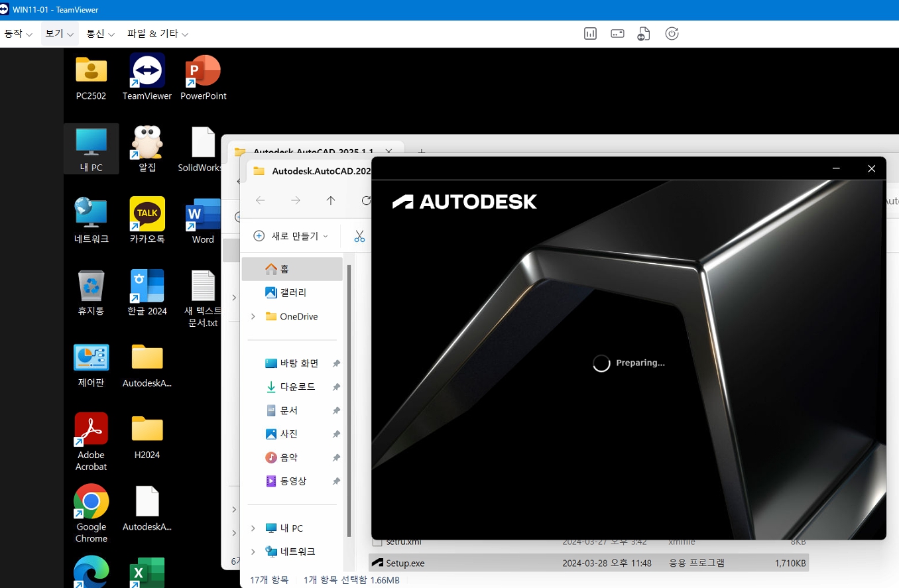The height and width of the screenshot is (588, 899).
Task: Unpin 문서 using its pin icon
Action: point(336,410)
